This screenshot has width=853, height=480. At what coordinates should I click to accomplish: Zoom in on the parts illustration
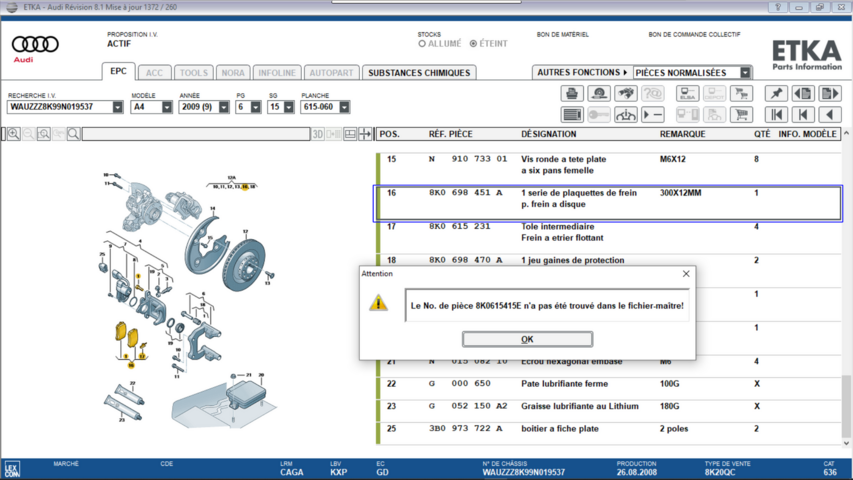click(14, 134)
